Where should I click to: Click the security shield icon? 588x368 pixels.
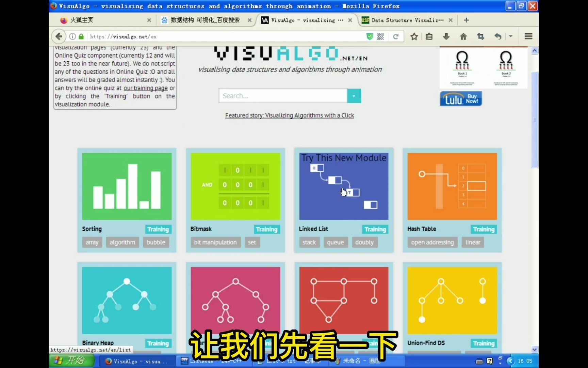370,36
